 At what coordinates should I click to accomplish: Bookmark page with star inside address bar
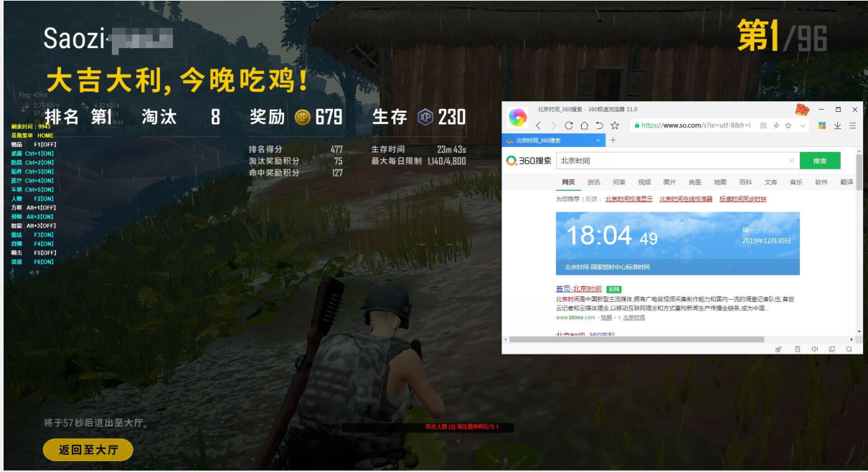(x=788, y=126)
